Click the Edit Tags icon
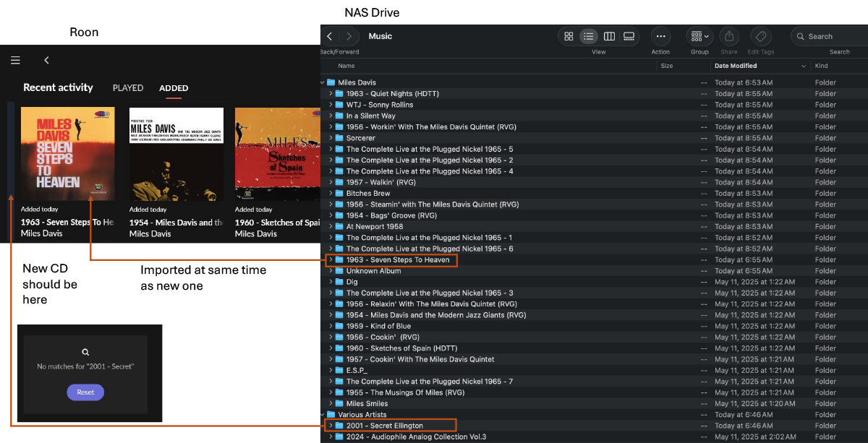 [760, 36]
